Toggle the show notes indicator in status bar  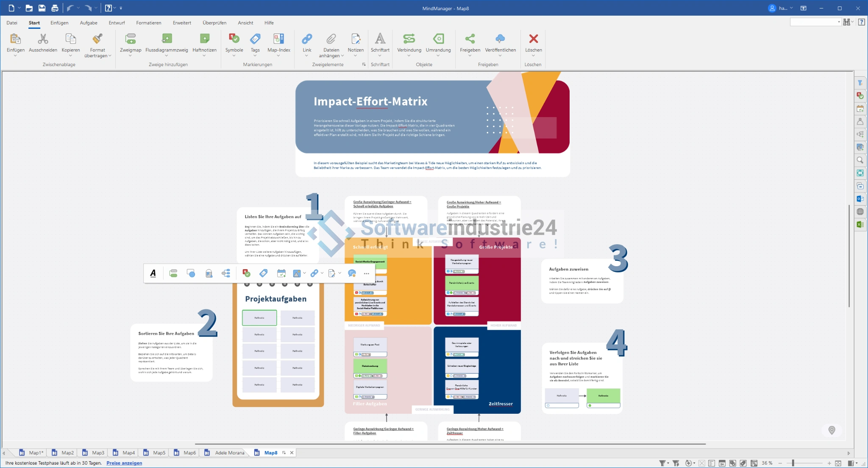(x=712, y=463)
